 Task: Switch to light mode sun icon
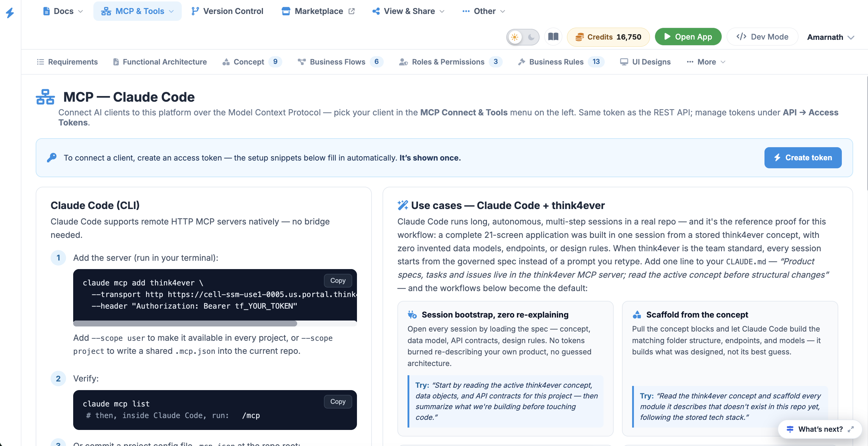point(515,37)
